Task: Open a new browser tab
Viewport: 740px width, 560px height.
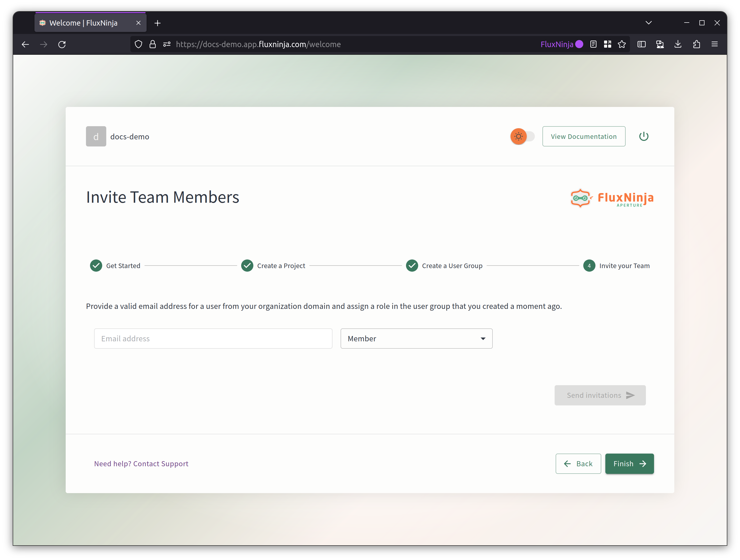Action: click(x=157, y=23)
